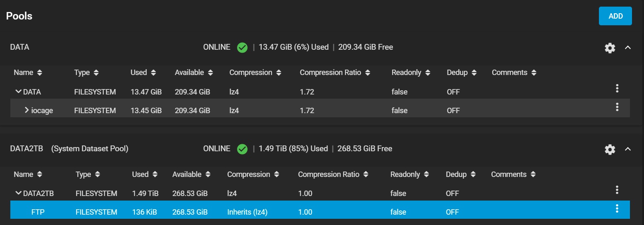Collapse the DATA pool panel chevron
Screen dimensions: 644x225
click(x=627, y=48)
